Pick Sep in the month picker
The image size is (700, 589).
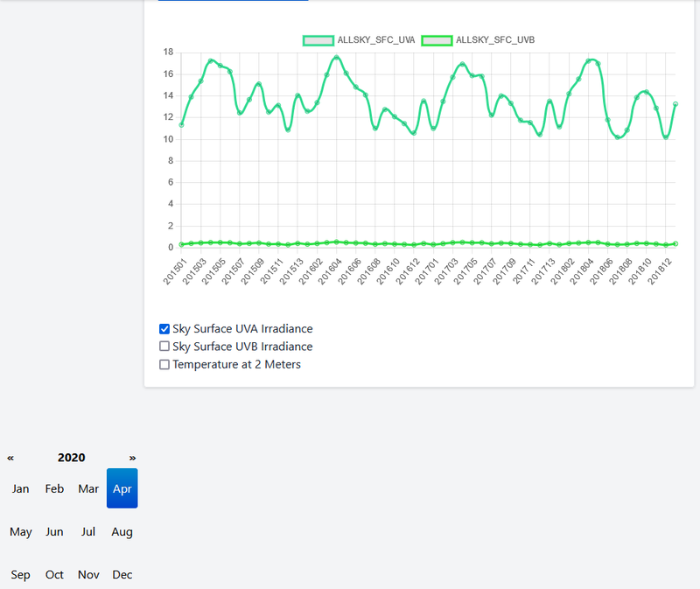click(21, 574)
